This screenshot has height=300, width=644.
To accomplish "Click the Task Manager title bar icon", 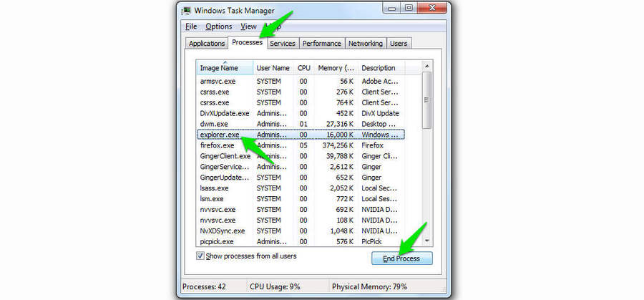I will (187, 10).
